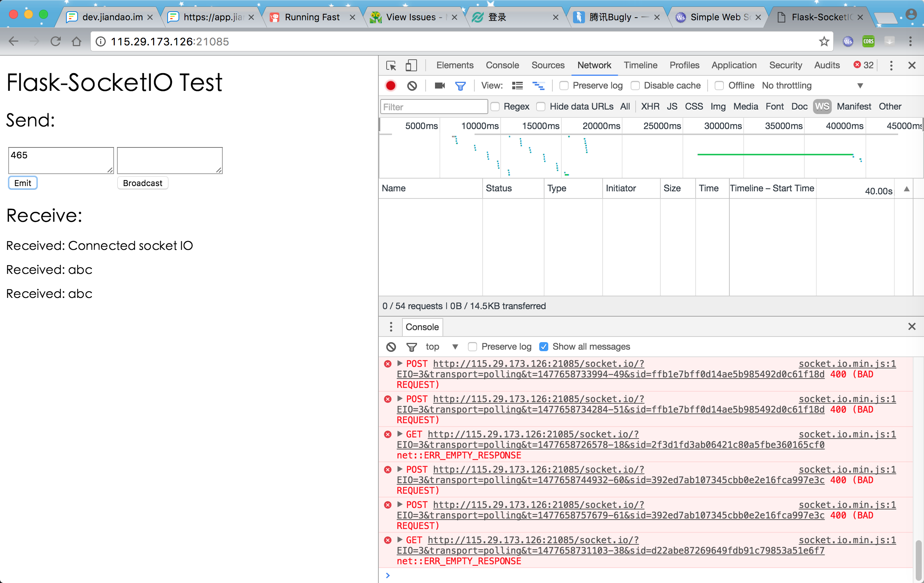Enable the network Preserve log checkbox
Screen dimensions: 924x583
(x=564, y=86)
